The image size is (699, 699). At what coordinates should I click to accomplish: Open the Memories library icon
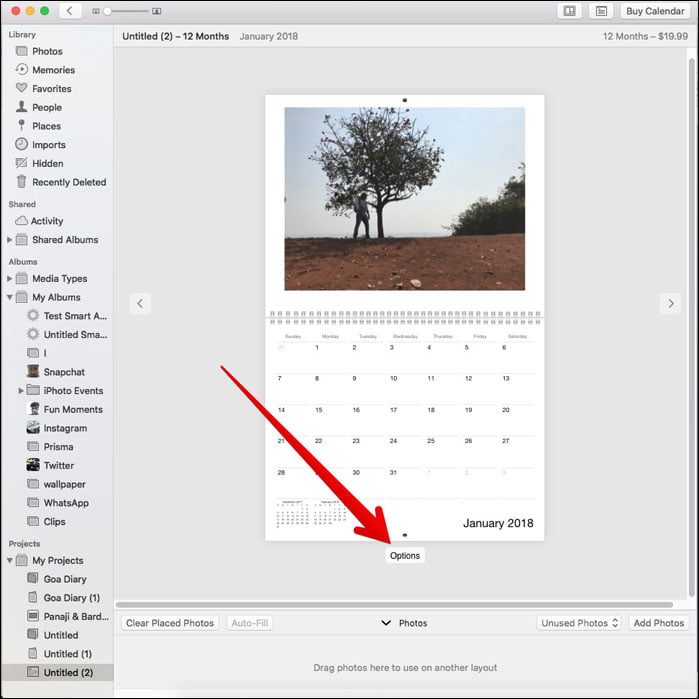(x=21, y=70)
